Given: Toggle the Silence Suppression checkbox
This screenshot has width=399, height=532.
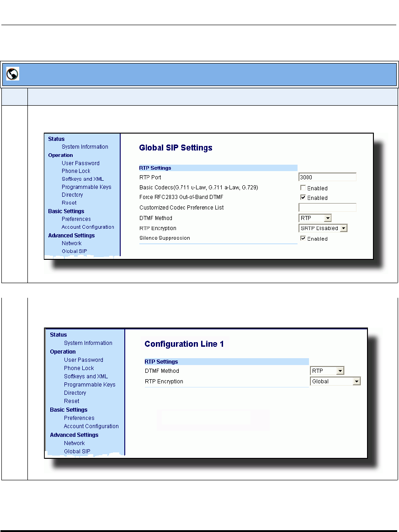Looking at the screenshot, I should (303, 238).
